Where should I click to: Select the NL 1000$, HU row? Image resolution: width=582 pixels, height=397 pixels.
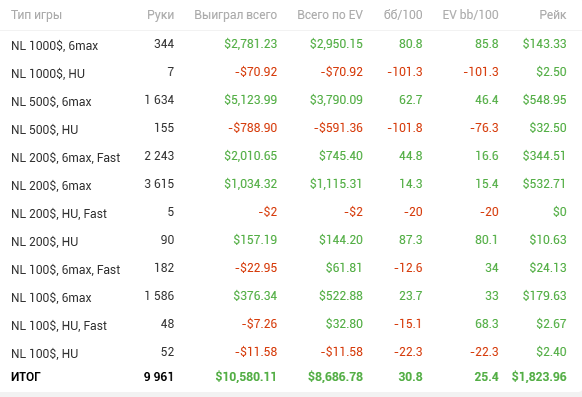coord(289,72)
